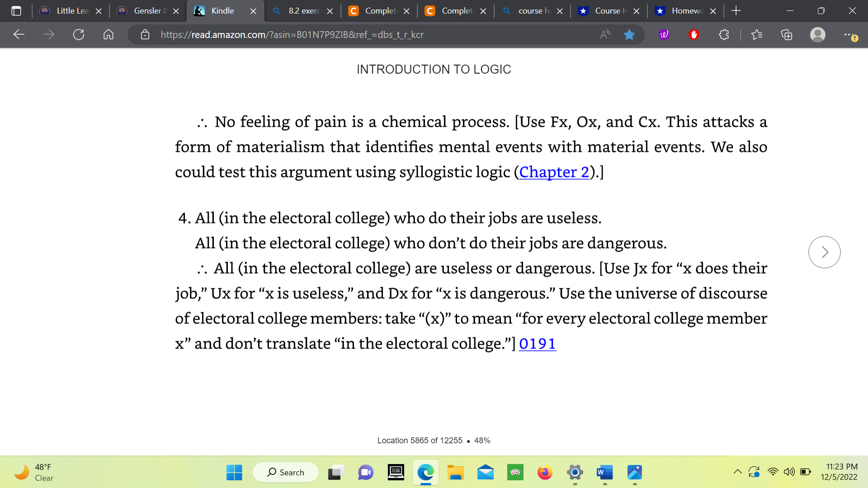This screenshot has width=868, height=488.
Task: Open the AdBlock extension icon
Action: click(x=694, y=34)
